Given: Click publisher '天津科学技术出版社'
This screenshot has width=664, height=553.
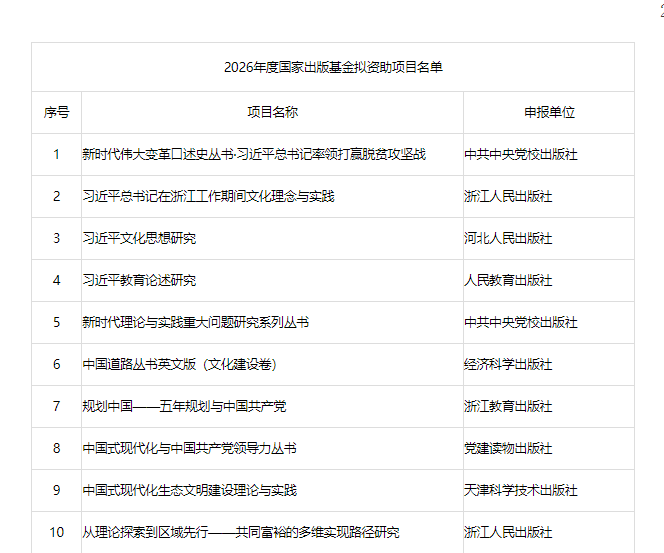Looking at the screenshot, I should tap(521, 490).
